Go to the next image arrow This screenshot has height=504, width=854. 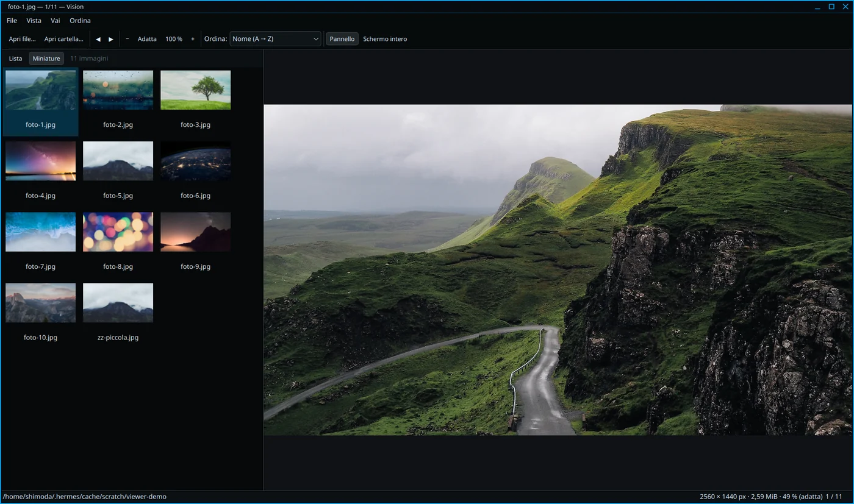click(111, 39)
